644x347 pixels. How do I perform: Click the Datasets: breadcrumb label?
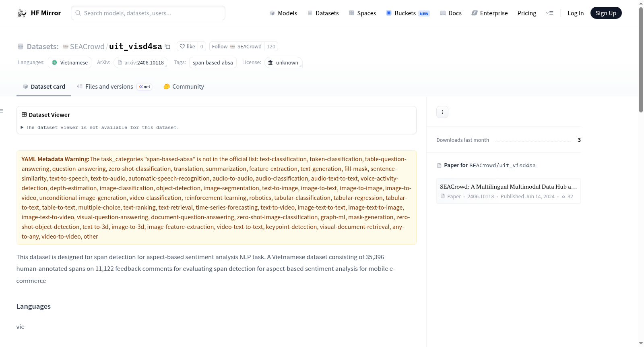43,47
